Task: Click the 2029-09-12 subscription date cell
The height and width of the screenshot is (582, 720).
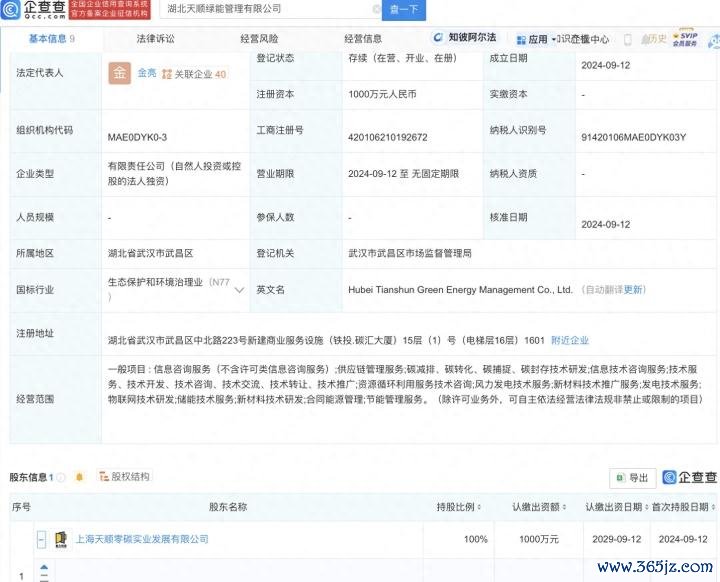Action: (616, 539)
